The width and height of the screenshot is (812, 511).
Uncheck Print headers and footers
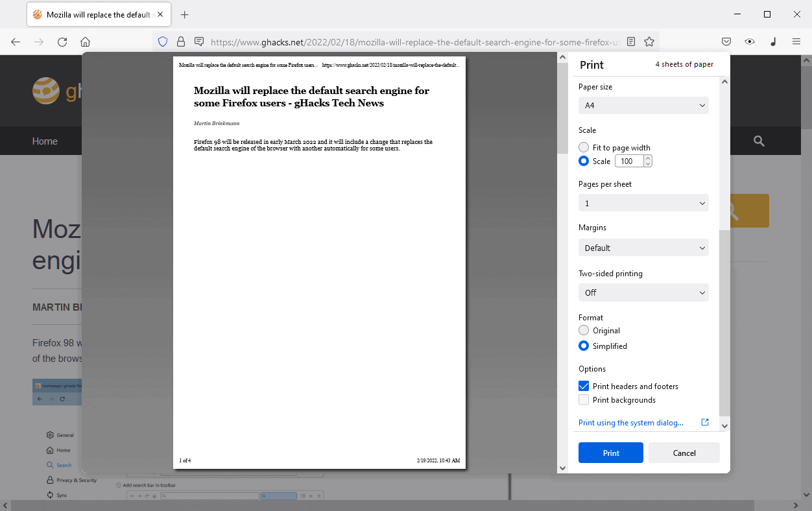[x=584, y=386]
